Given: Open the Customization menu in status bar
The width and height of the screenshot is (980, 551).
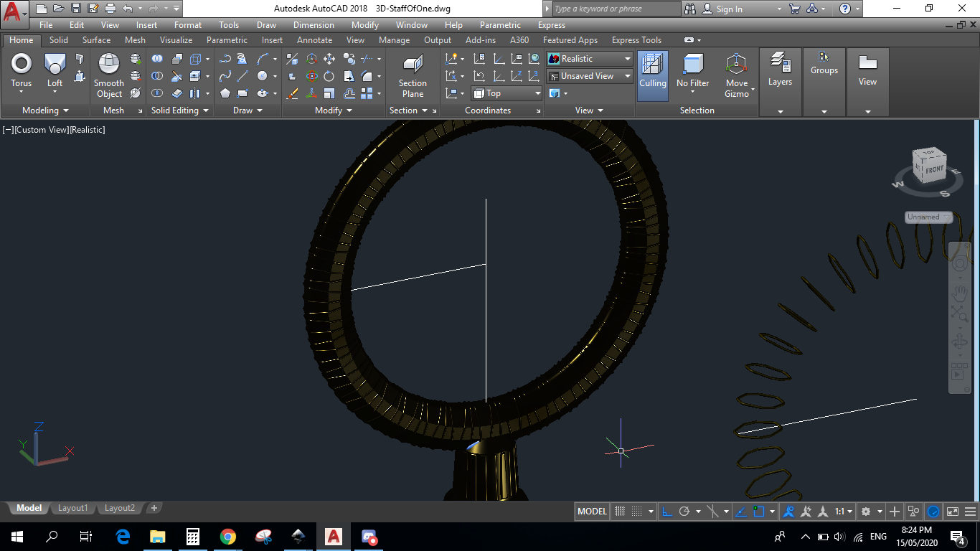Looking at the screenshot, I should click(972, 512).
